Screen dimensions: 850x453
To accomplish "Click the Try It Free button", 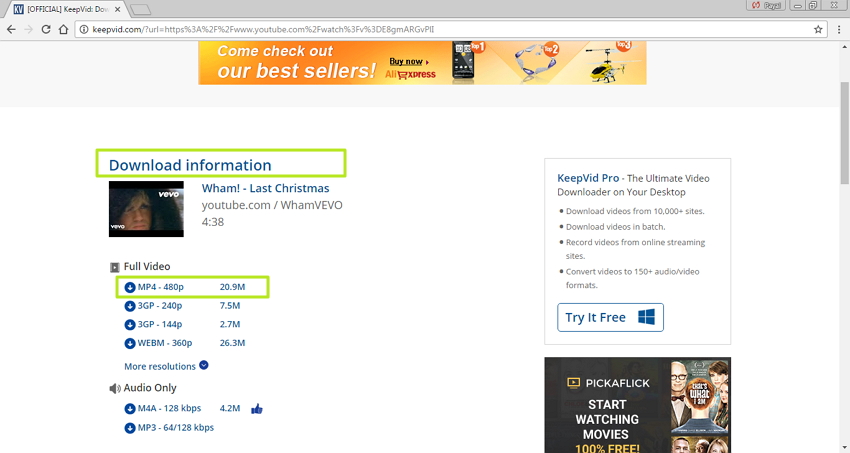I will [610, 318].
